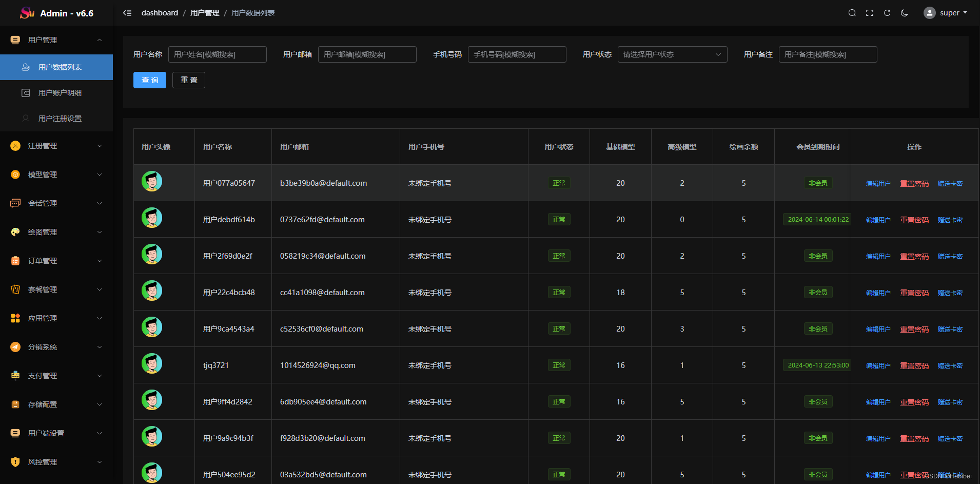The image size is (980, 484).
Task: Click the super user avatar icon
Action: point(929,13)
